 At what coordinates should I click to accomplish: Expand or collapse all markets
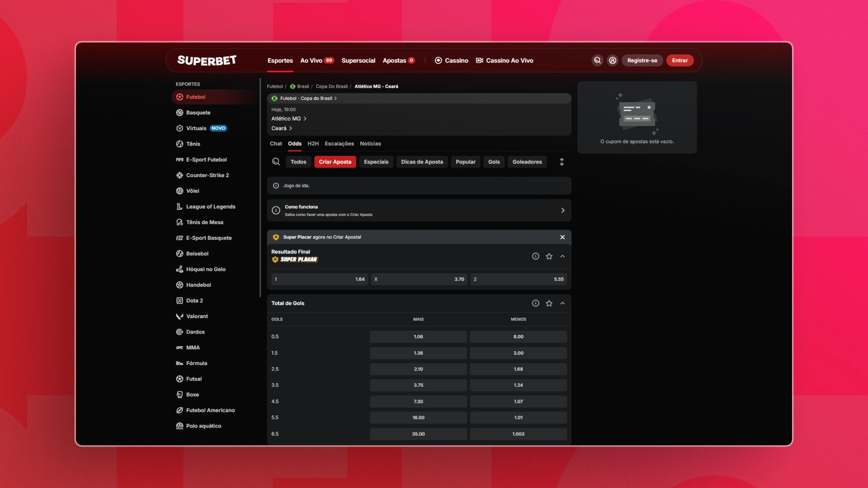tap(562, 162)
